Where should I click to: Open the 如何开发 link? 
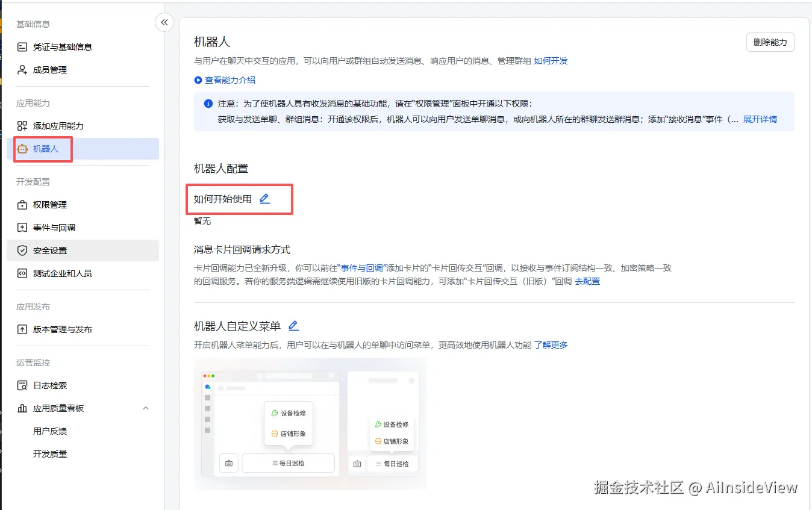point(551,61)
